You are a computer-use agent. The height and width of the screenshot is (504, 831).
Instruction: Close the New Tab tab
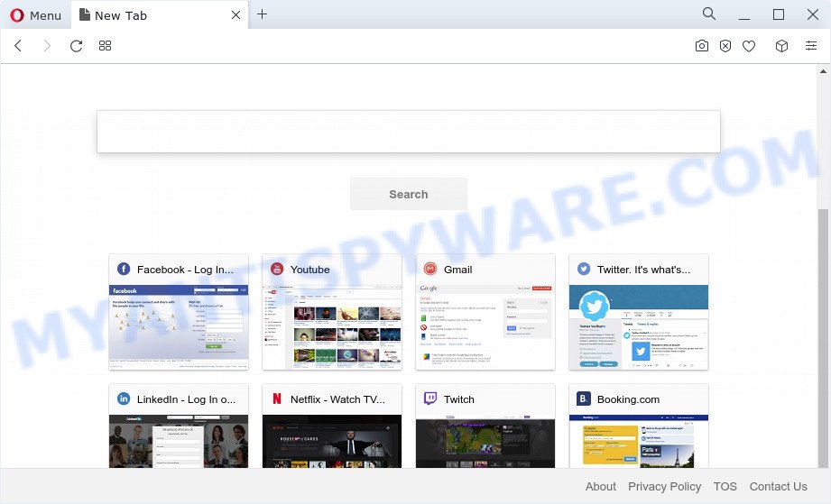[x=235, y=15]
